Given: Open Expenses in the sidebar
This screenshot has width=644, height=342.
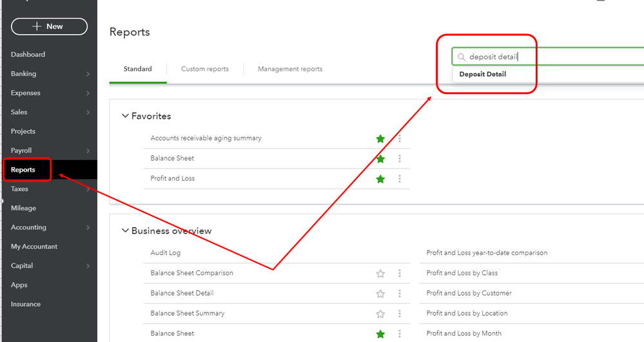Looking at the screenshot, I should (x=26, y=93).
